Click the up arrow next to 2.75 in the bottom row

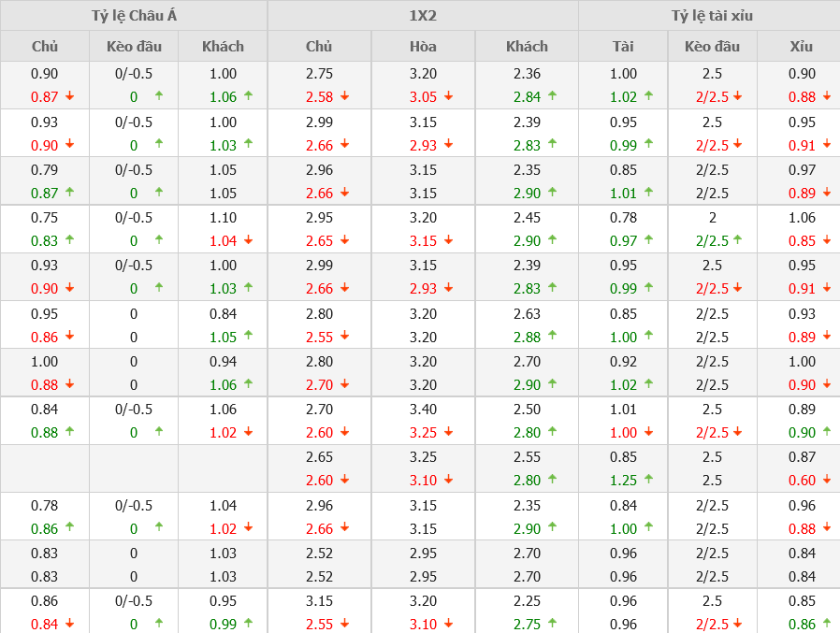click(553, 623)
